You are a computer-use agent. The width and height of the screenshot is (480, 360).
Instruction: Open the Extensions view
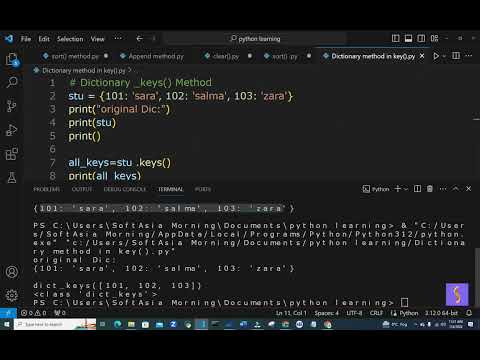[x=12, y=154]
